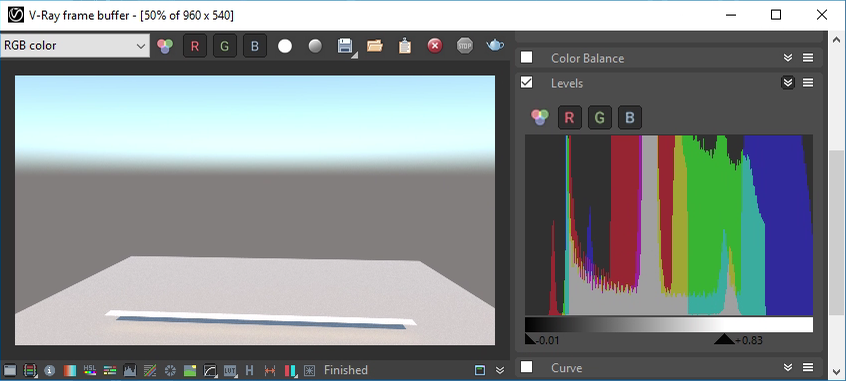The image size is (846, 381).
Task: Toggle blue channel in top toolbar
Action: click(x=255, y=46)
